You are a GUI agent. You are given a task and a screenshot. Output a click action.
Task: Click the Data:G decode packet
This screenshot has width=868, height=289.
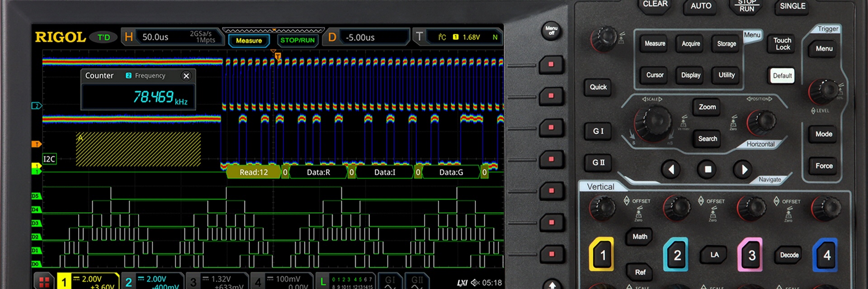coord(451,172)
